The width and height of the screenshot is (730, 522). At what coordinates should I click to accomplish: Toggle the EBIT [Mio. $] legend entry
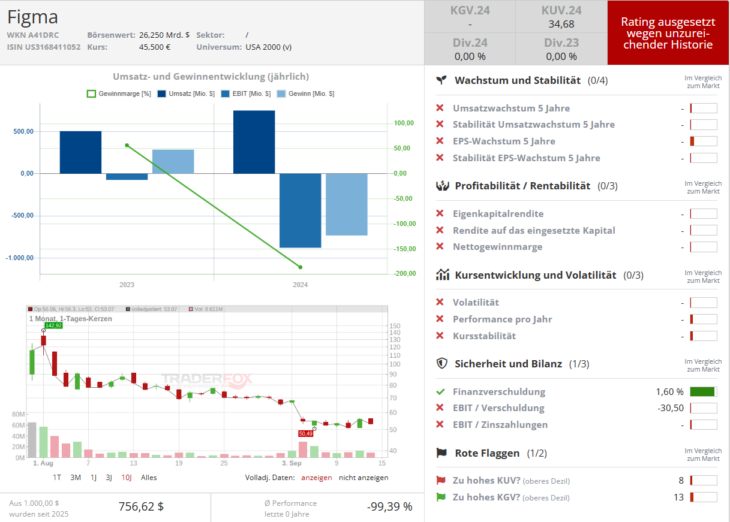[246, 94]
